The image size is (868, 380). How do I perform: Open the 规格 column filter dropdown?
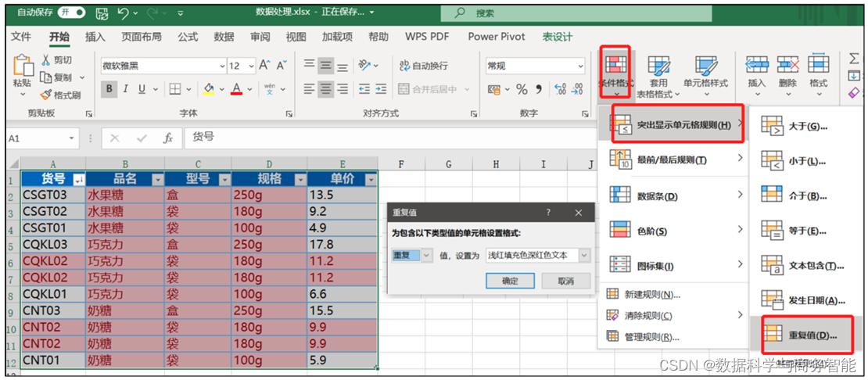click(x=299, y=179)
